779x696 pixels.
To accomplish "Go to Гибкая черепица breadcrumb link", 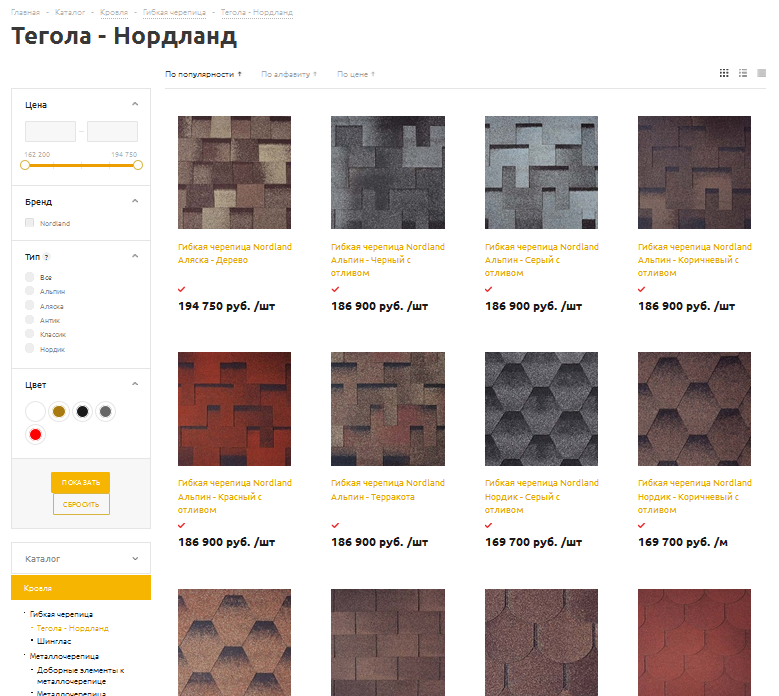I will [174, 12].
